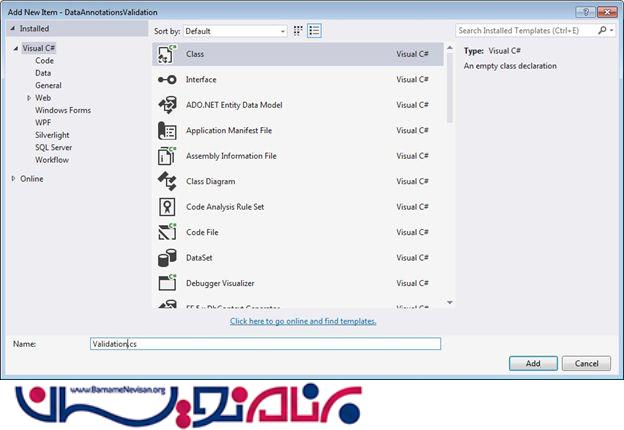Choose the Interface template icon
This screenshot has height=430, width=624.
pos(167,79)
